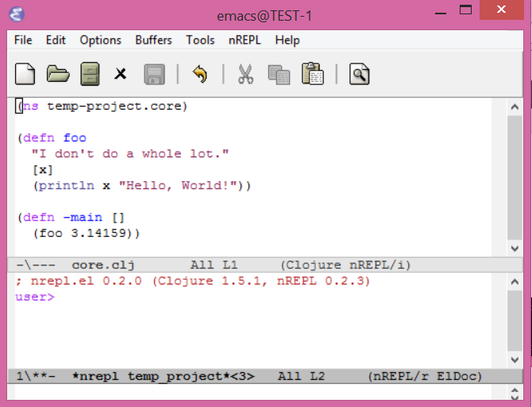Click the 1\**- status flags in nREPL mode line
532x407 pixels.
36,377
